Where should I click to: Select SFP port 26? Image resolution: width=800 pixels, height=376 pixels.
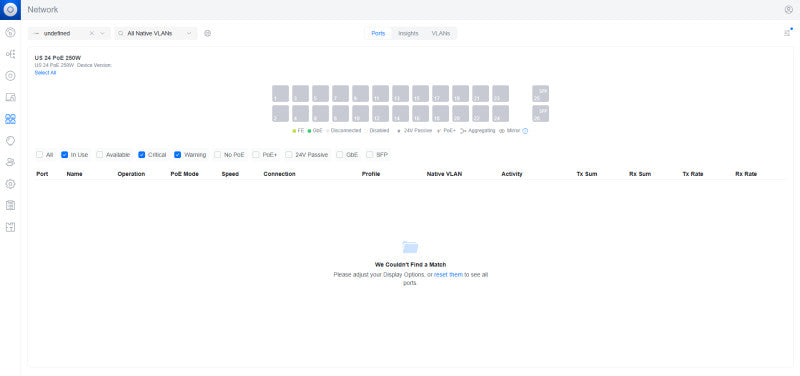coord(540,113)
